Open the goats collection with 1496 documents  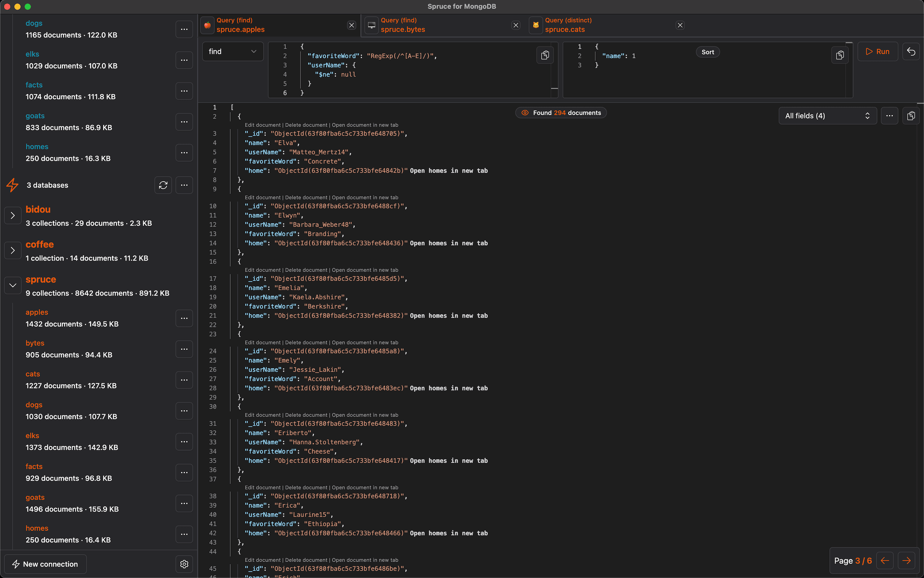coord(35,497)
